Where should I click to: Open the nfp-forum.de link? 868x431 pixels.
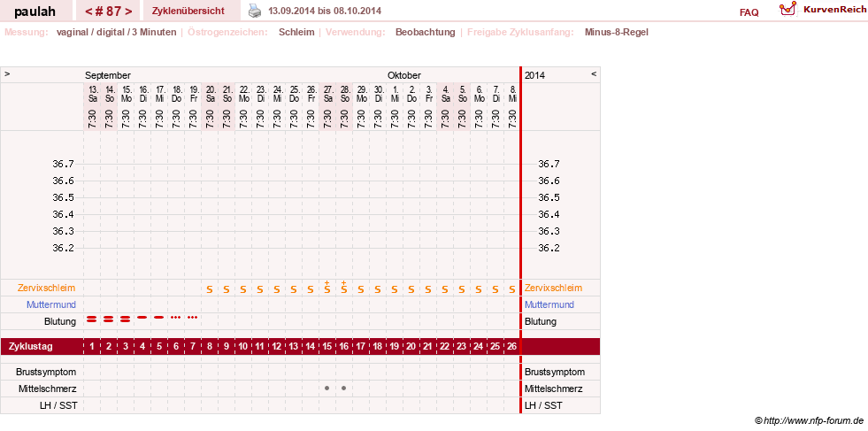click(x=809, y=420)
